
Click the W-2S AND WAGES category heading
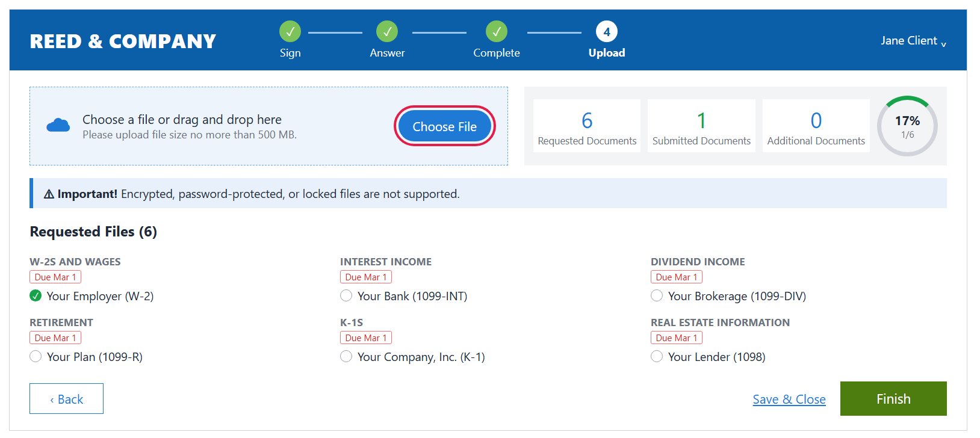tap(75, 262)
